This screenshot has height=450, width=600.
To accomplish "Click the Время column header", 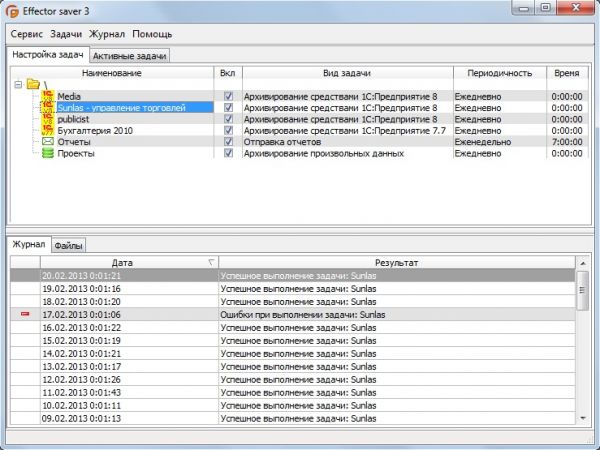I will click(x=567, y=73).
